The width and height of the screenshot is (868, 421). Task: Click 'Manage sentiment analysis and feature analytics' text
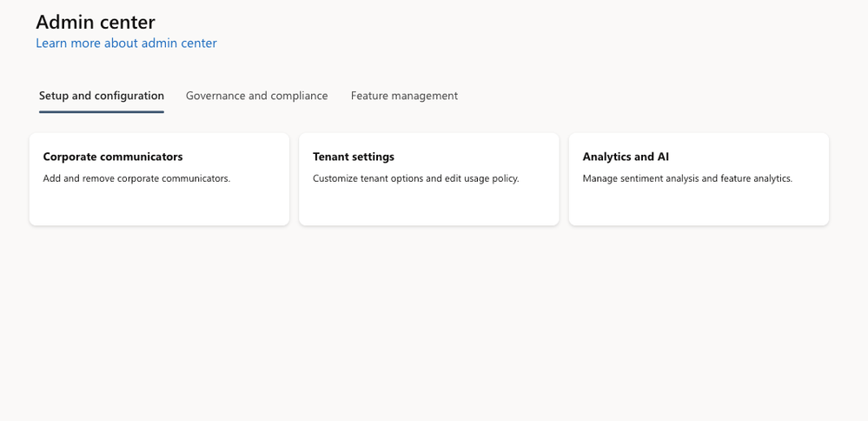[687, 179]
